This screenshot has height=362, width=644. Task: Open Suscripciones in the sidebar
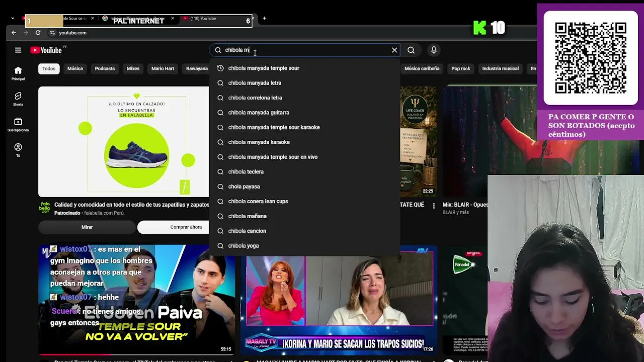click(18, 125)
